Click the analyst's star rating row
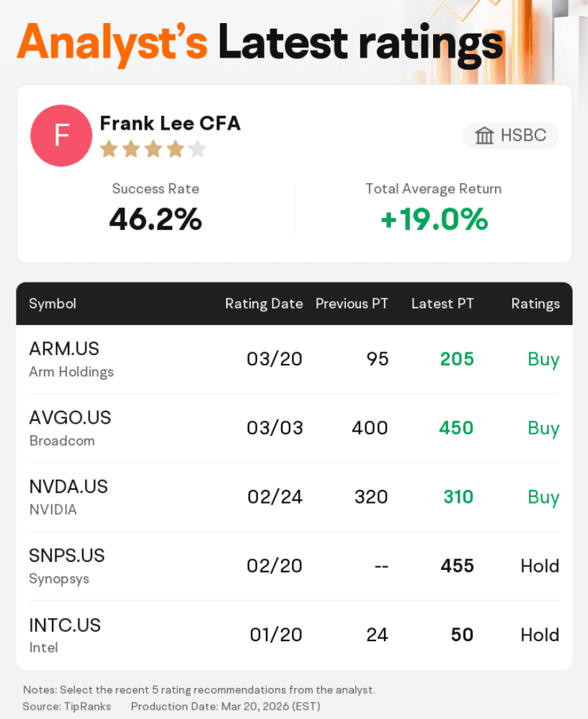 153,149
